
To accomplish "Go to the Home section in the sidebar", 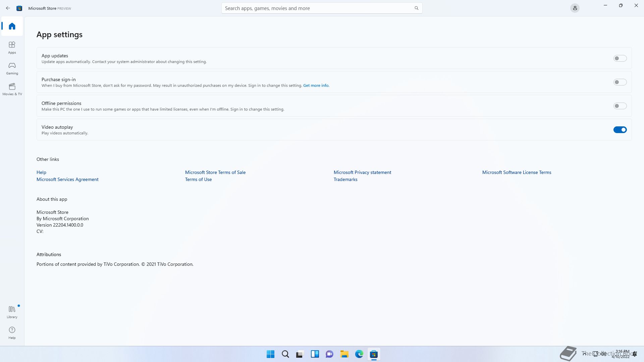I will pyautogui.click(x=12, y=26).
